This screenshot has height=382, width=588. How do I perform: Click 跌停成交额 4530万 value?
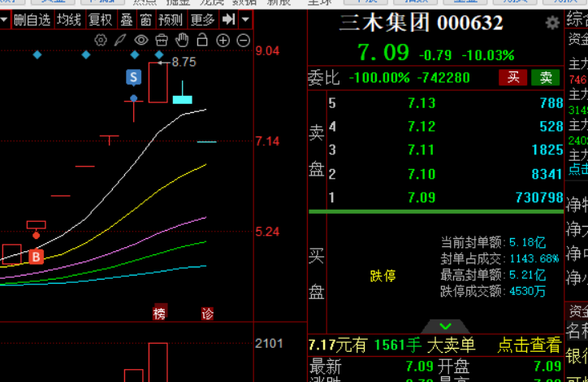527,291
